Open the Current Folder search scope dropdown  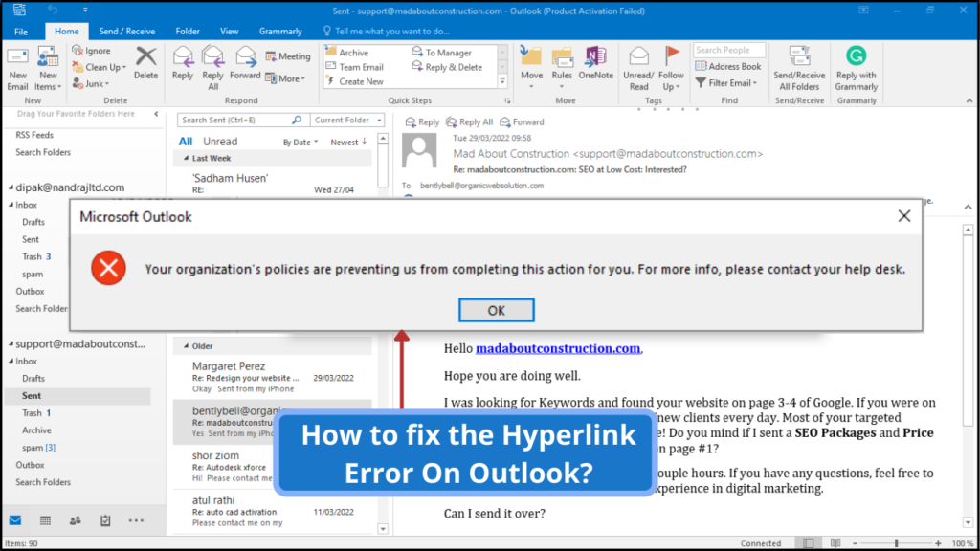(x=347, y=121)
